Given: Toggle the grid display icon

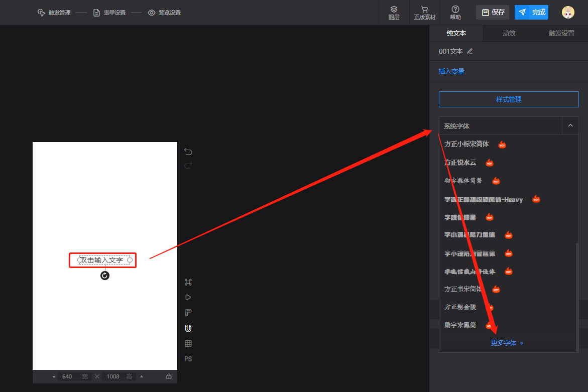Looking at the screenshot, I should pos(188,343).
